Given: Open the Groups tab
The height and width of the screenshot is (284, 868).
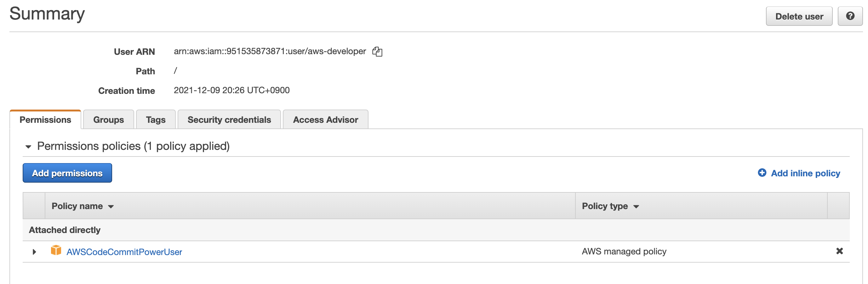Looking at the screenshot, I should tap(108, 120).
